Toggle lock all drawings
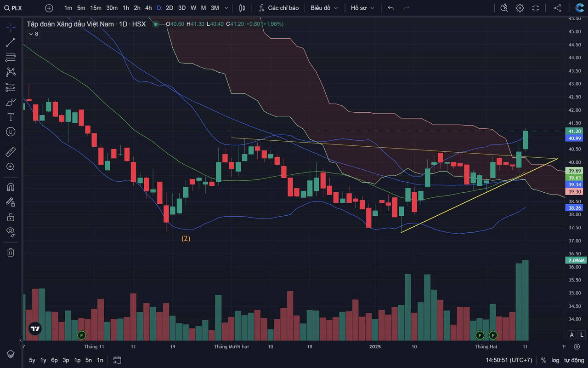Image resolution: width=588 pixels, height=368 pixels. [x=11, y=217]
